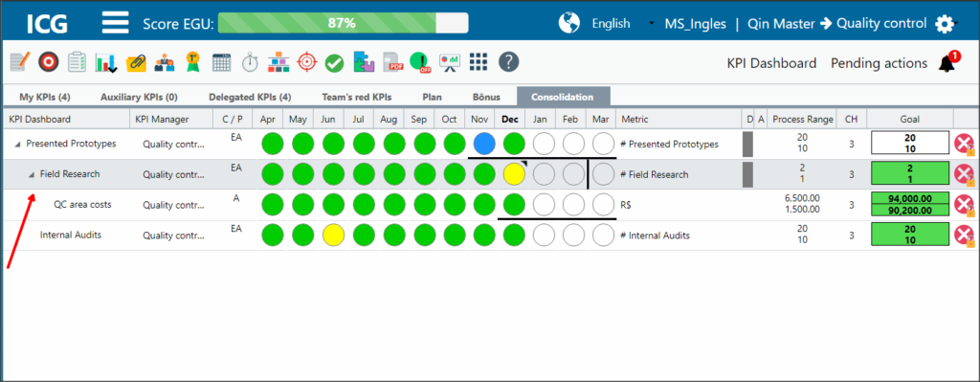Open the KPI Dashboard link
The height and width of the screenshot is (382, 980).
coord(771,63)
